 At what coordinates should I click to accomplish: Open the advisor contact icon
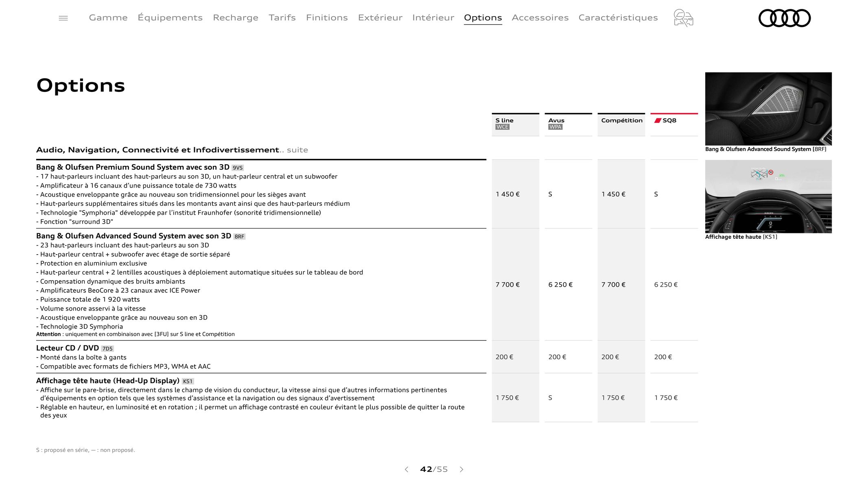click(683, 18)
